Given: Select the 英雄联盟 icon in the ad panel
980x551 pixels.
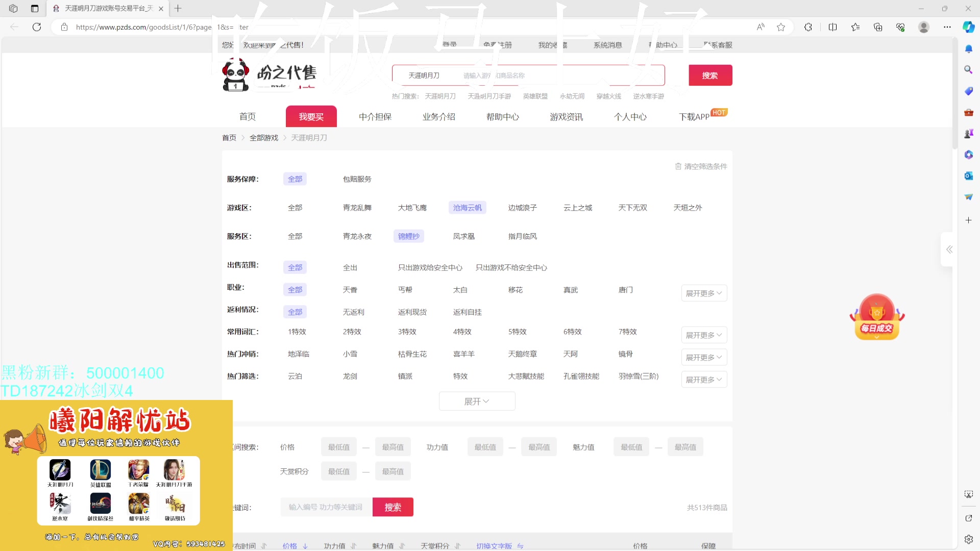Looking at the screenshot, I should 100,470.
